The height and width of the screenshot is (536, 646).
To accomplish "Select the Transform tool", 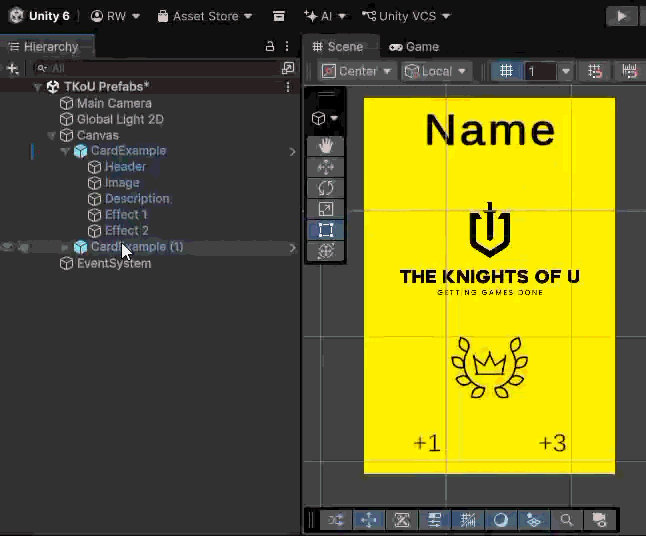I will tap(325, 251).
